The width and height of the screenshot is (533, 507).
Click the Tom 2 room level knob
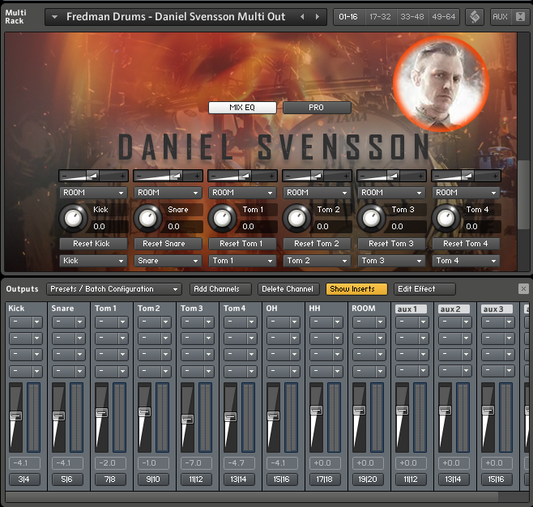[297, 218]
